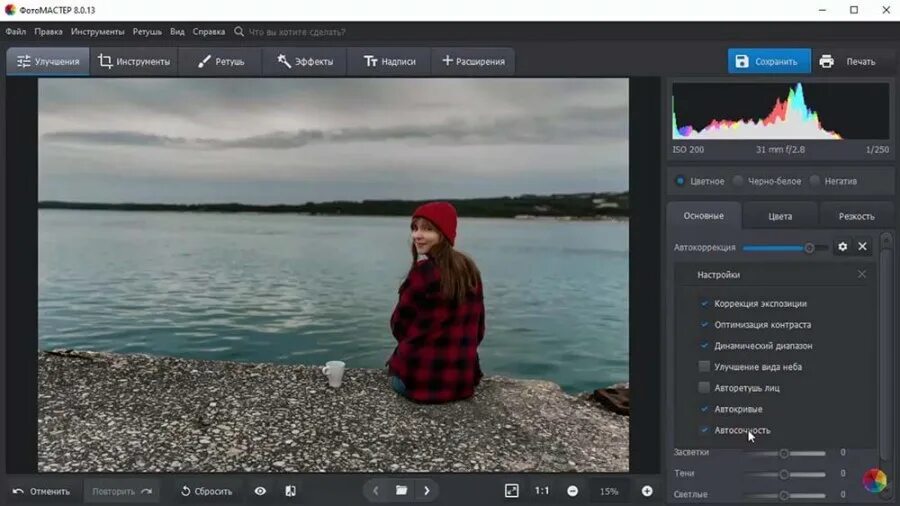Screen dimensions: 900x506
Task: Open the Эффекты toolbar section
Action: pos(305,61)
